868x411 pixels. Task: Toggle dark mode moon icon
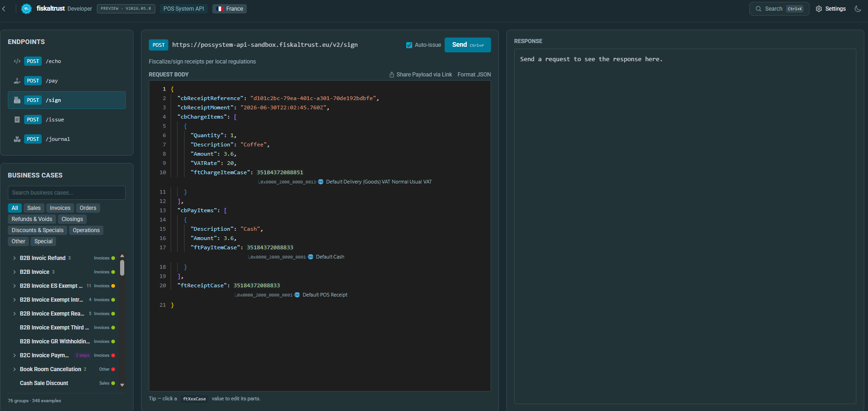858,8
